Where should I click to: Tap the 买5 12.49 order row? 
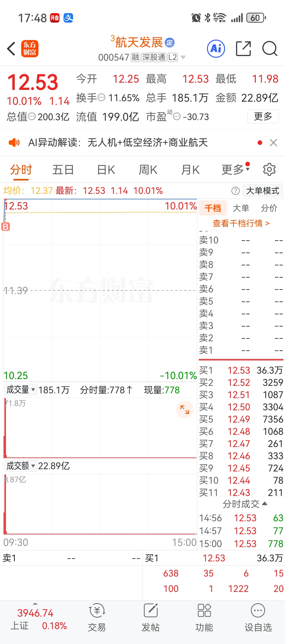coord(241,419)
